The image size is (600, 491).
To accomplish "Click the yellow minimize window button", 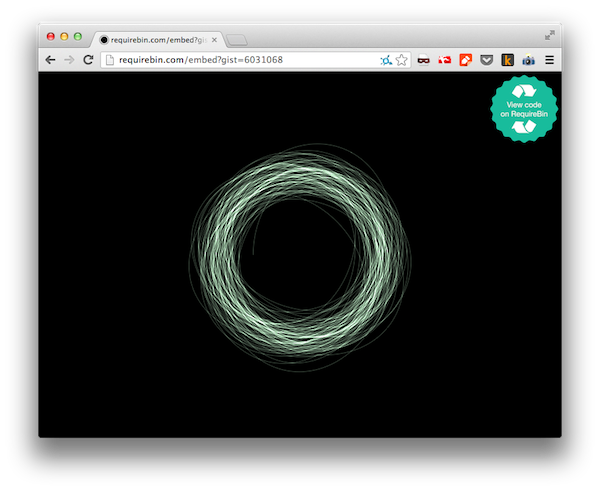I will point(64,36).
